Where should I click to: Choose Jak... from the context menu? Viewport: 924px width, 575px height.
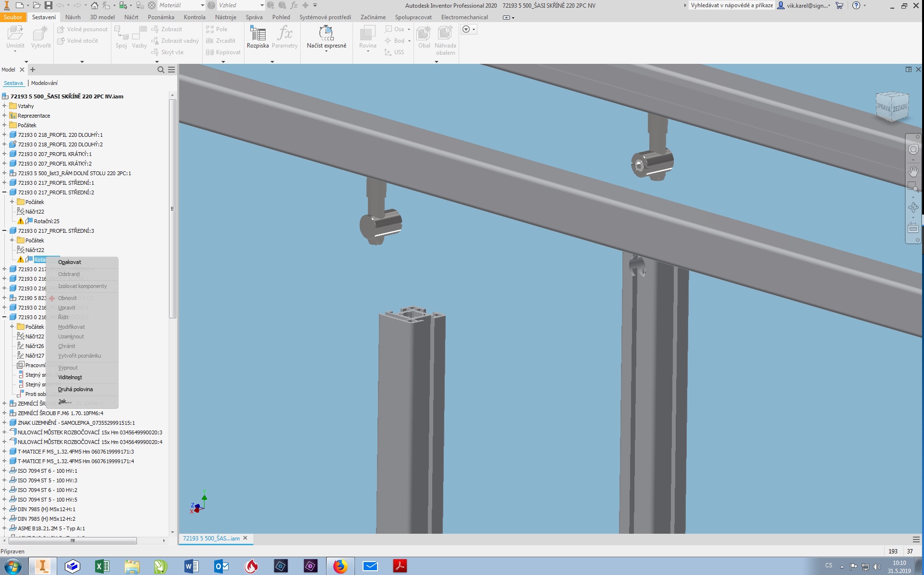pos(65,401)
